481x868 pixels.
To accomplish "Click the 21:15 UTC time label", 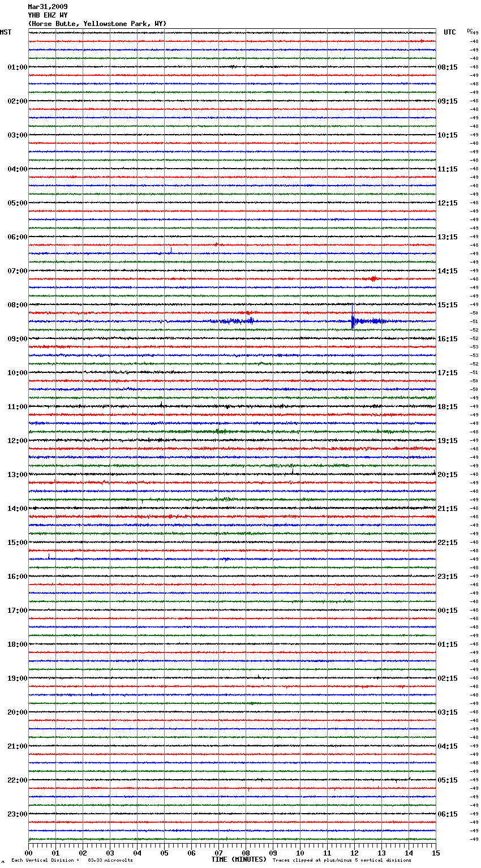I will tap(448, 509).
